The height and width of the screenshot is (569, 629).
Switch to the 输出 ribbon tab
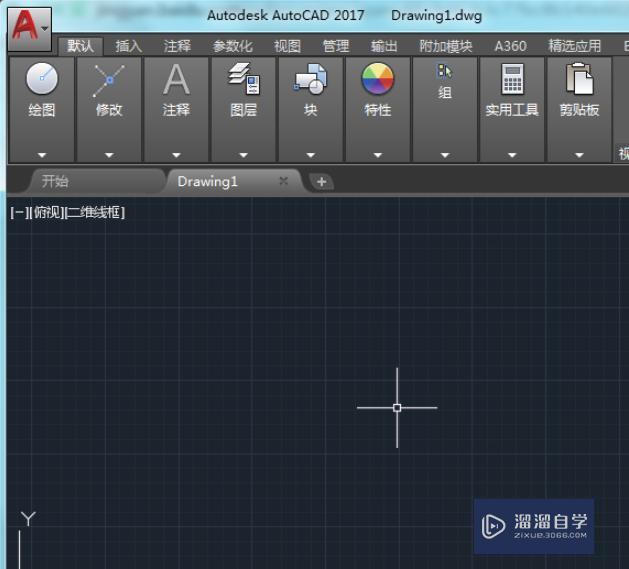384,47
